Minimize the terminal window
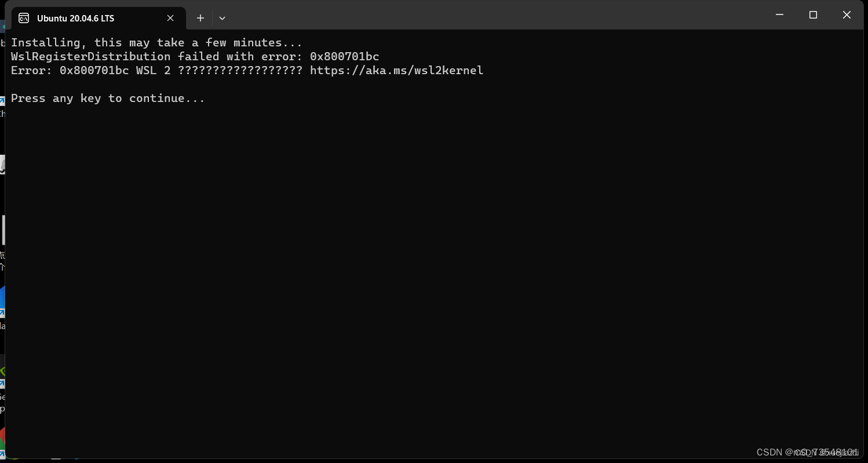868x463 pixels. pos(779,14)
